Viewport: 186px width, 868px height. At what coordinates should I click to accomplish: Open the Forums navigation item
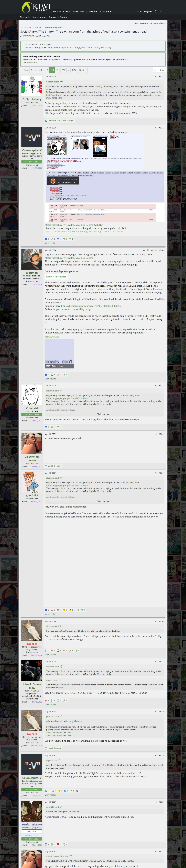(57, 11)
